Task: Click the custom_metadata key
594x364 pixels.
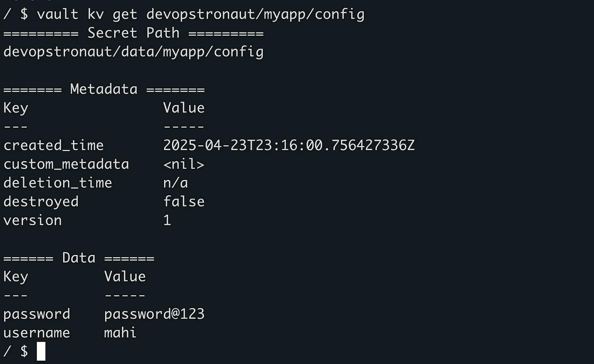Action: coord(66,164)
